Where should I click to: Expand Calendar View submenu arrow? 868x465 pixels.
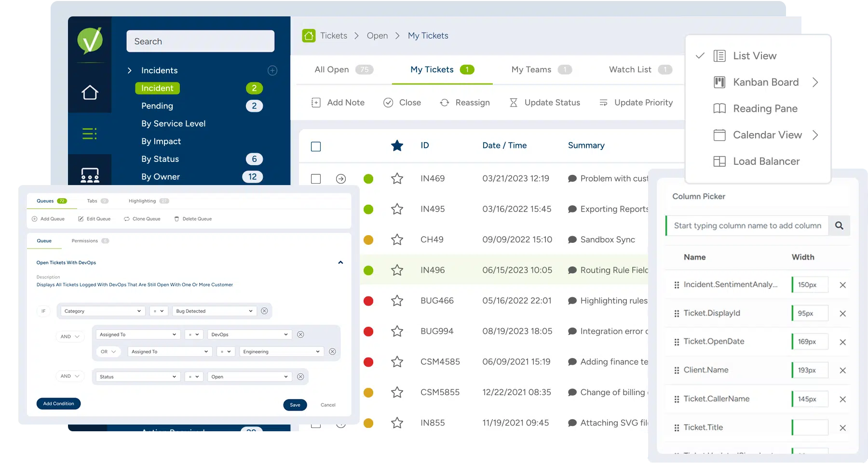click(x=815, y=135)
